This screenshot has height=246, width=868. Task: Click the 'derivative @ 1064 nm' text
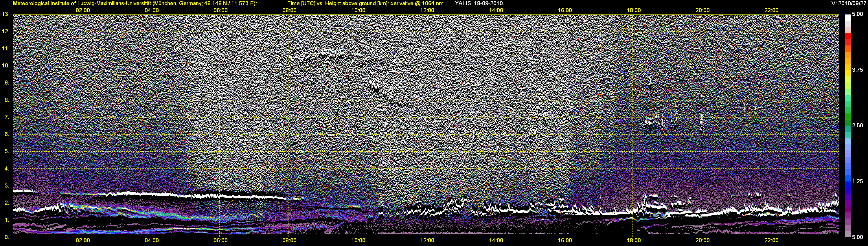417,3
